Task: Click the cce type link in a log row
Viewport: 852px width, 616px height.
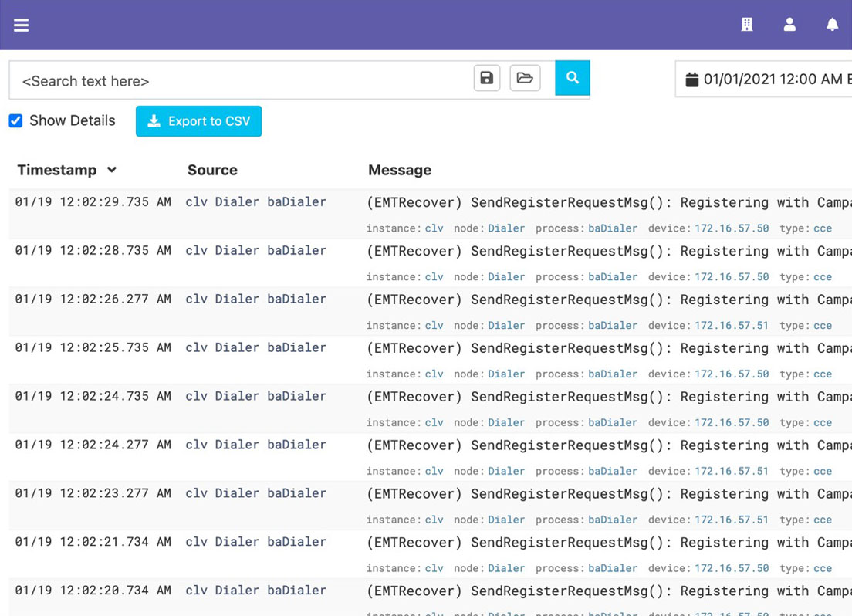Action: [x=822, y=228]
